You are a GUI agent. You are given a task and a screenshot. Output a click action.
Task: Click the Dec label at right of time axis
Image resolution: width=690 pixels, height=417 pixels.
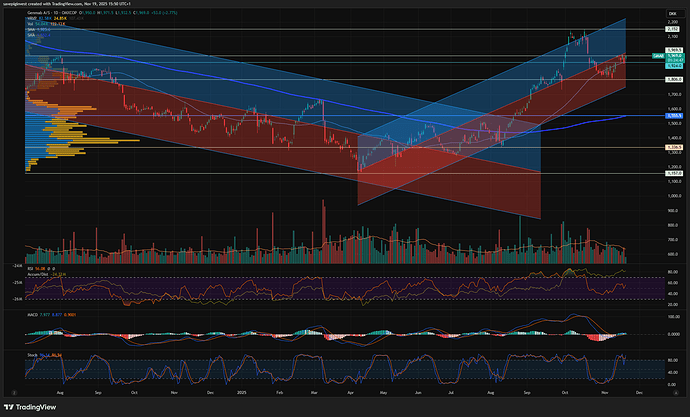637,391
